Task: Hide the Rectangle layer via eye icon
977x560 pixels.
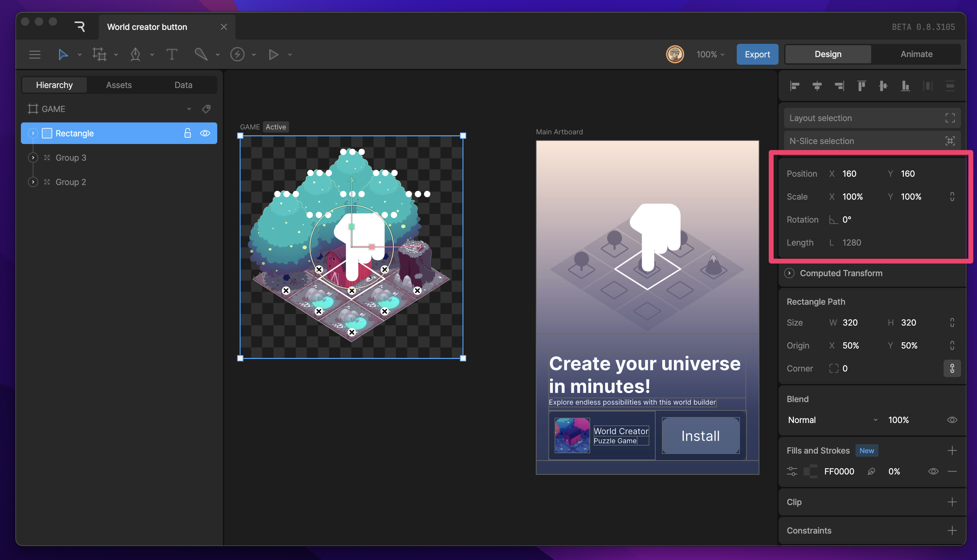Action: [205, 133]
